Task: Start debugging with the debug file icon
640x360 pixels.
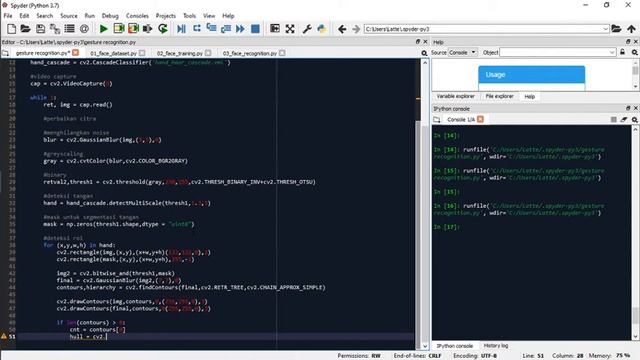Action: point(182,29)
